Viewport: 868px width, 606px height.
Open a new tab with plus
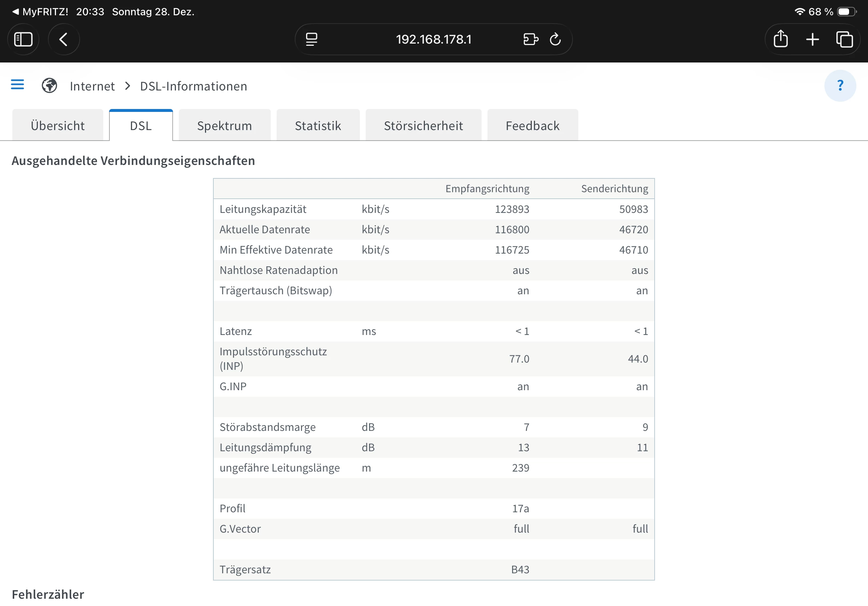click(x=812, y=39)
